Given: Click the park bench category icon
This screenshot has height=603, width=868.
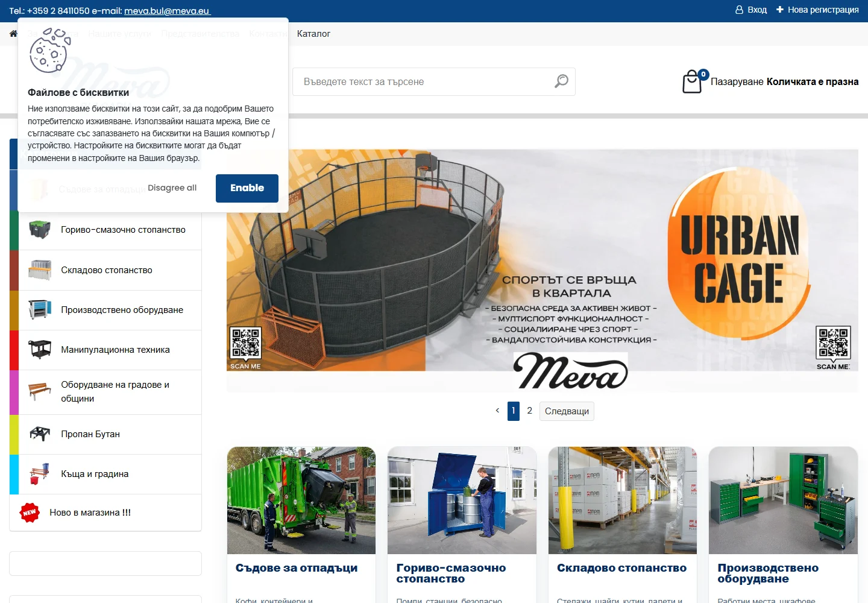Looking at the screenshot, I should click(x=40, y=392).
